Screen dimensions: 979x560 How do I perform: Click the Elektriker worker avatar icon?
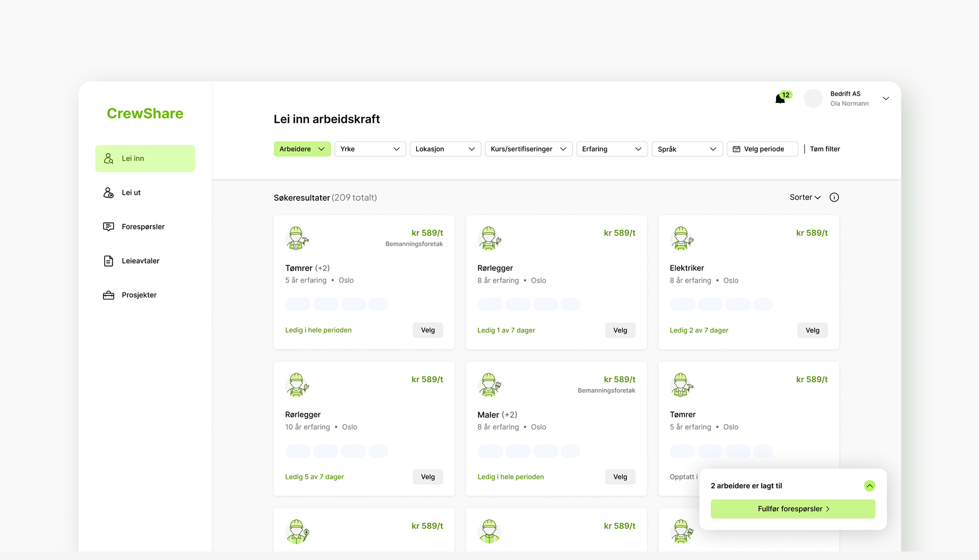click(682, 238)
